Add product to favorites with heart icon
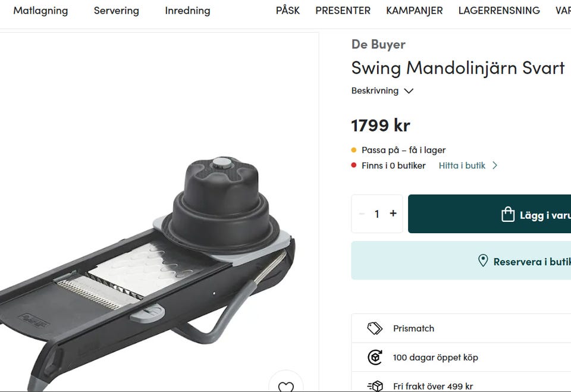The width and height of the screenshot is (571, 392). point(286,385)
